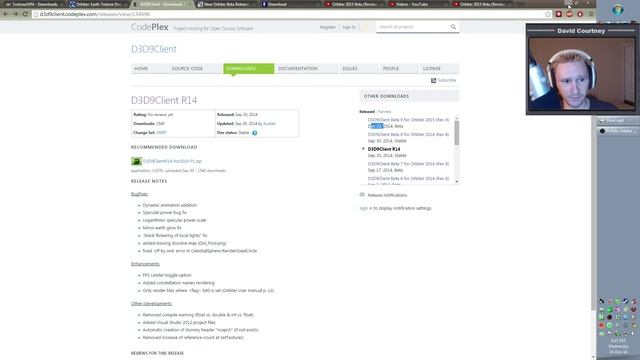
Task: Click the taskbar clock
Action: click(x=618, y=346)
